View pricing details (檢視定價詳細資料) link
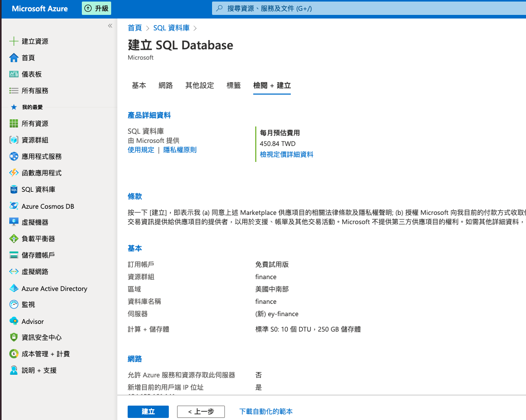The image size is (526, 420). point(287,155)
